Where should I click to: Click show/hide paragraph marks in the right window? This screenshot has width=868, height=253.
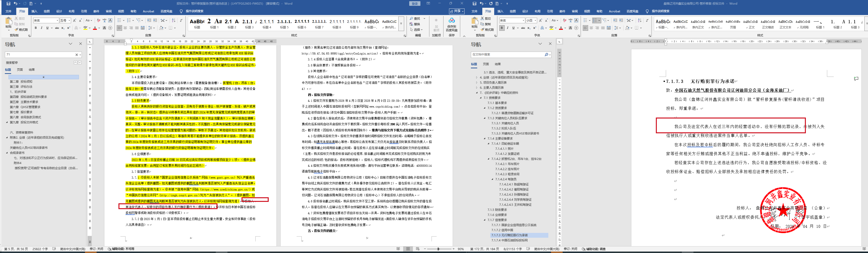point(647,21)
